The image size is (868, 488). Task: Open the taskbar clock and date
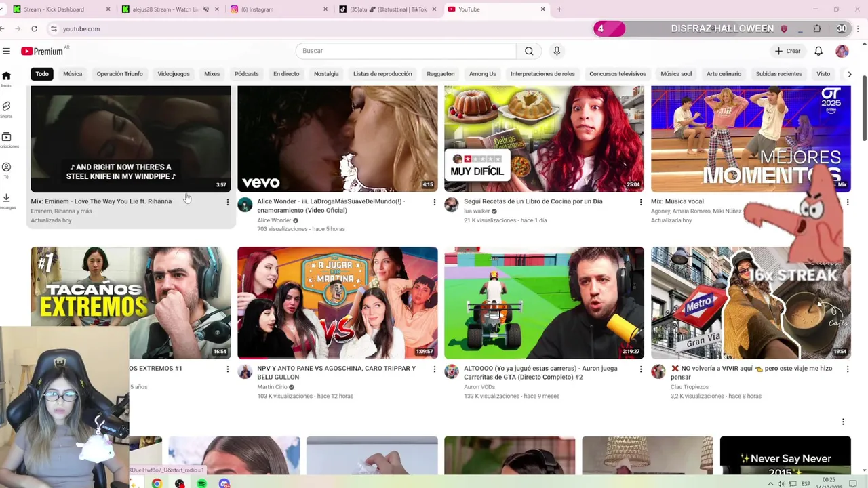click(x=829, y=483)
